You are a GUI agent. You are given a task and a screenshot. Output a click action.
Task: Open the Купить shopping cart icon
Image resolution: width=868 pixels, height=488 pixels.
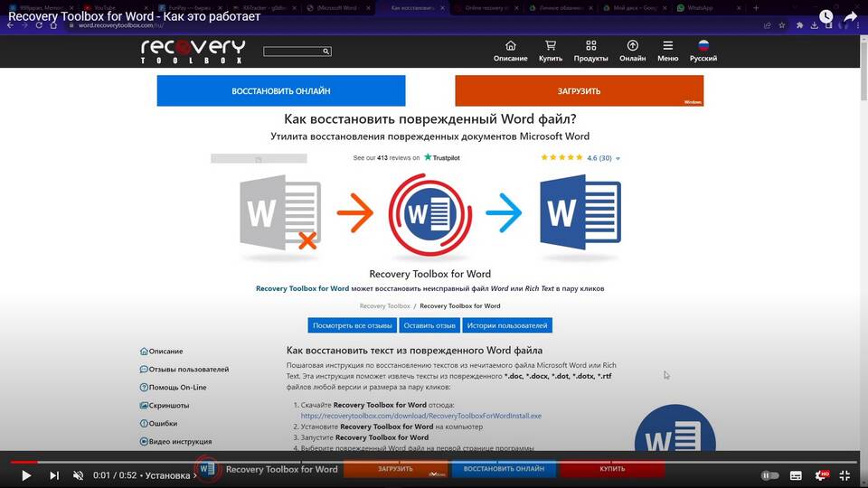point(550,51)
